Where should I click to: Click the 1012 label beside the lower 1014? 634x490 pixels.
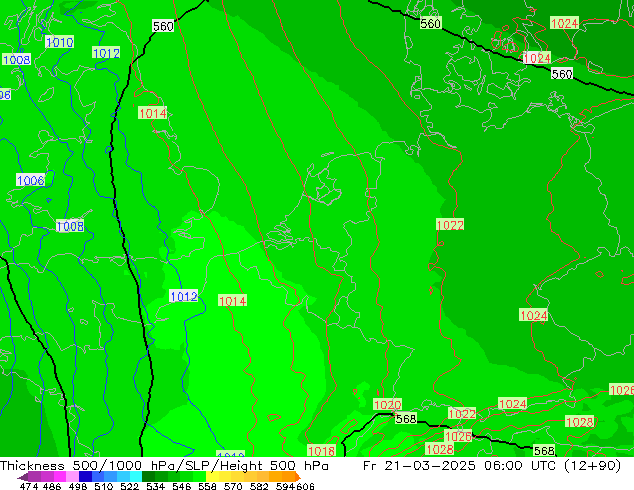coord(184,296)
